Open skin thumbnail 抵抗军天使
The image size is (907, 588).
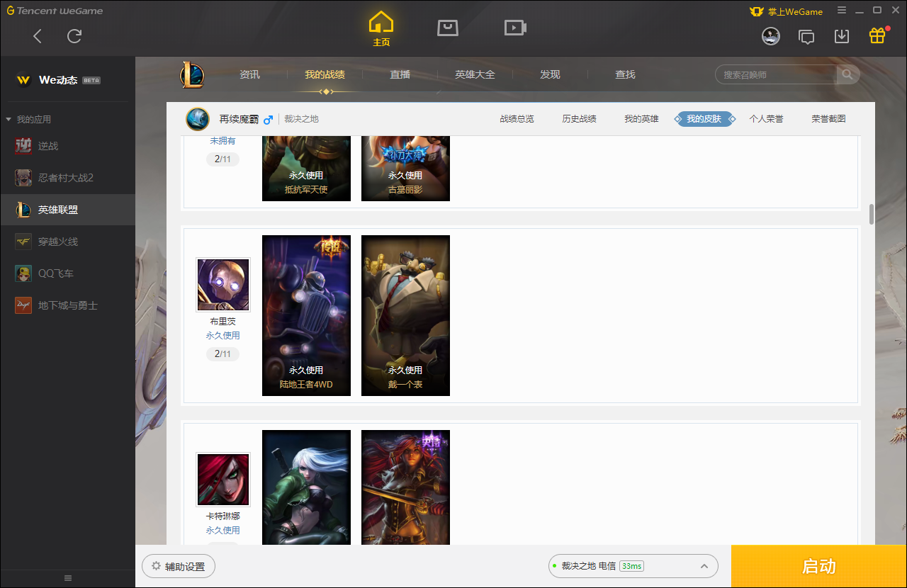[306, 169]
